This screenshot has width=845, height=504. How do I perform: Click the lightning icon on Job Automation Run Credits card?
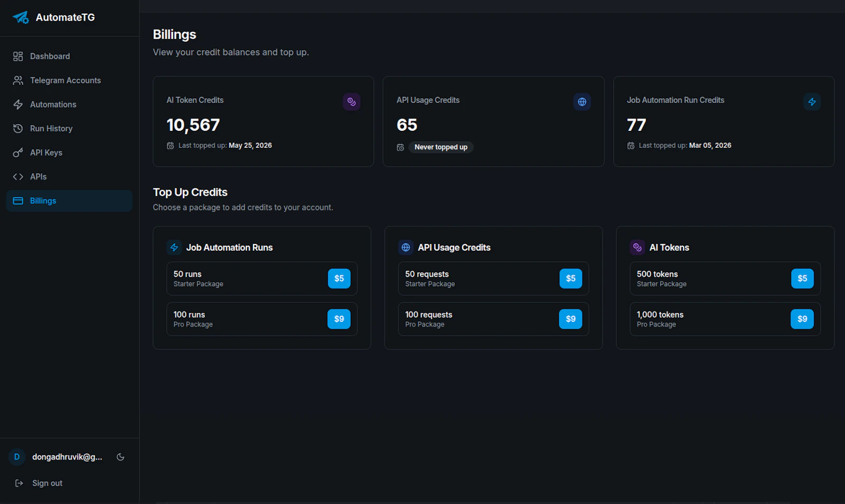coord(812,102)
